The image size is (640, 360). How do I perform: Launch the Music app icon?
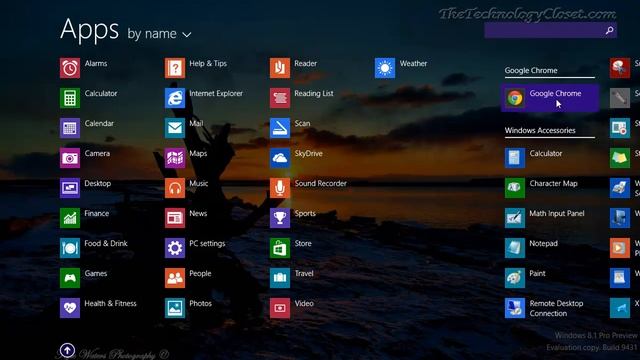tap(175, 188)
